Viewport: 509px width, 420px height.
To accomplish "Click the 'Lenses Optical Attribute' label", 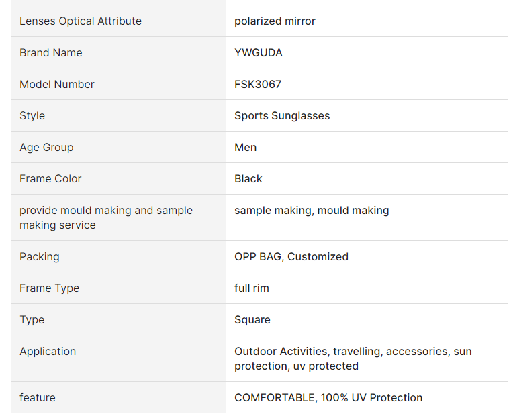I will [81, 21].
